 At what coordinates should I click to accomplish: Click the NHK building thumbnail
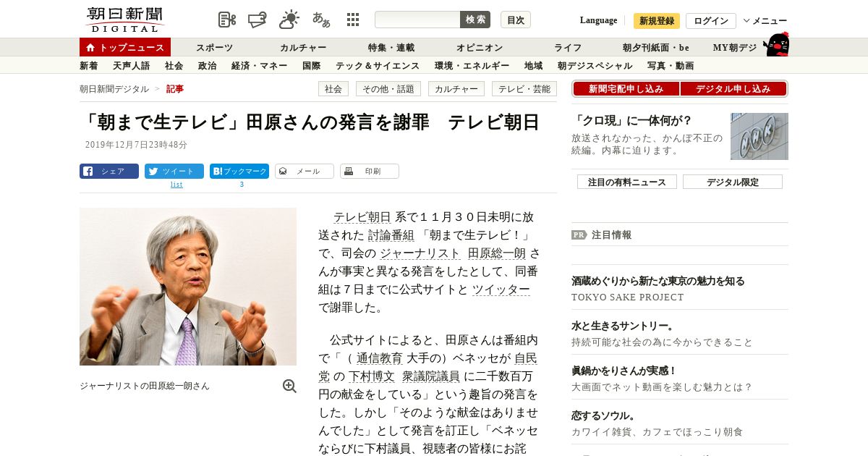(x=759, y=136)
